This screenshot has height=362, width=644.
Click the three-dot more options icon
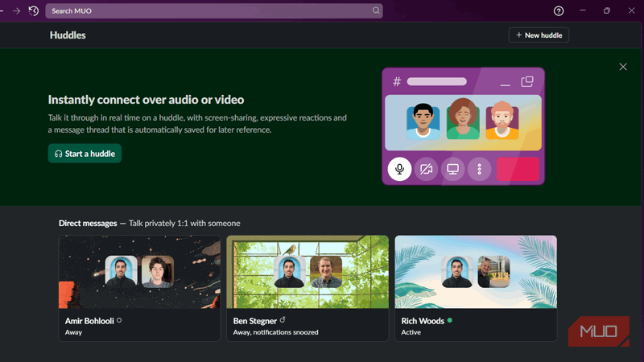[480, 169]
